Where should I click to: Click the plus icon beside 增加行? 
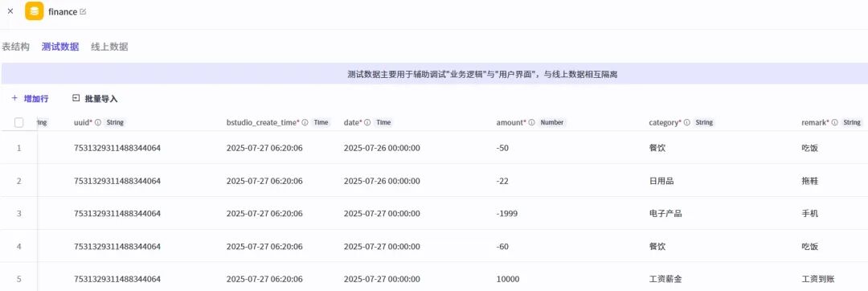pyautogui.click(x=15, y=99)
